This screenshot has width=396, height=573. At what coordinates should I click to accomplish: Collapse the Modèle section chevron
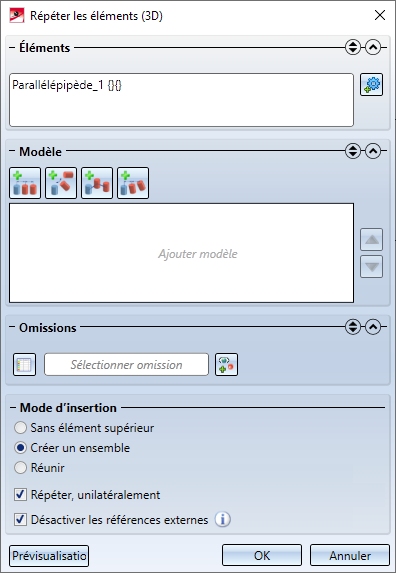(x=373, y=151)
